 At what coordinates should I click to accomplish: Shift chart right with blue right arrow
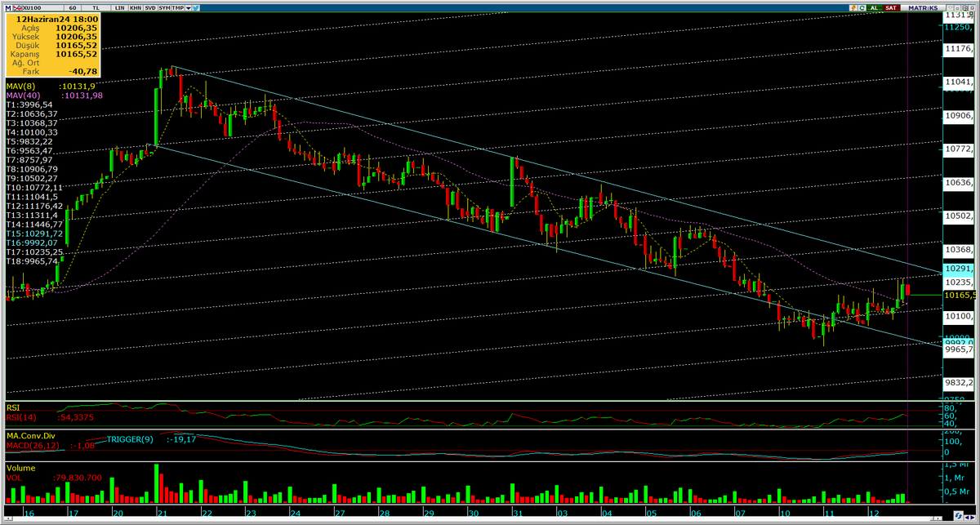(973, 517)
